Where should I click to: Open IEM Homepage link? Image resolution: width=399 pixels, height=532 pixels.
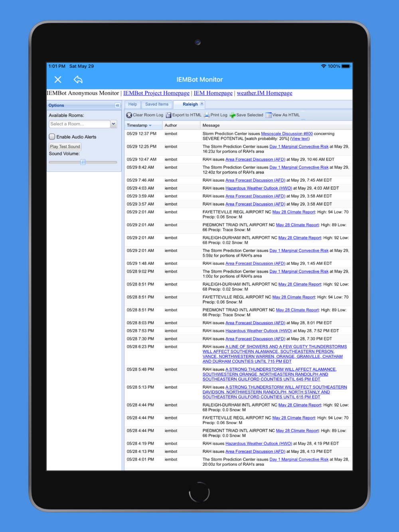coord(213,93)
